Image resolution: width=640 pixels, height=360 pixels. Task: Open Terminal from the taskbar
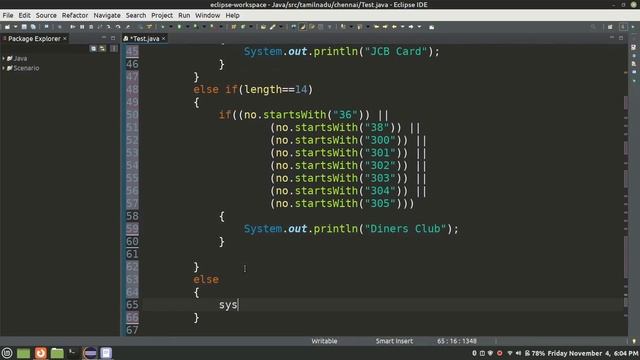[x=73, y=353]
